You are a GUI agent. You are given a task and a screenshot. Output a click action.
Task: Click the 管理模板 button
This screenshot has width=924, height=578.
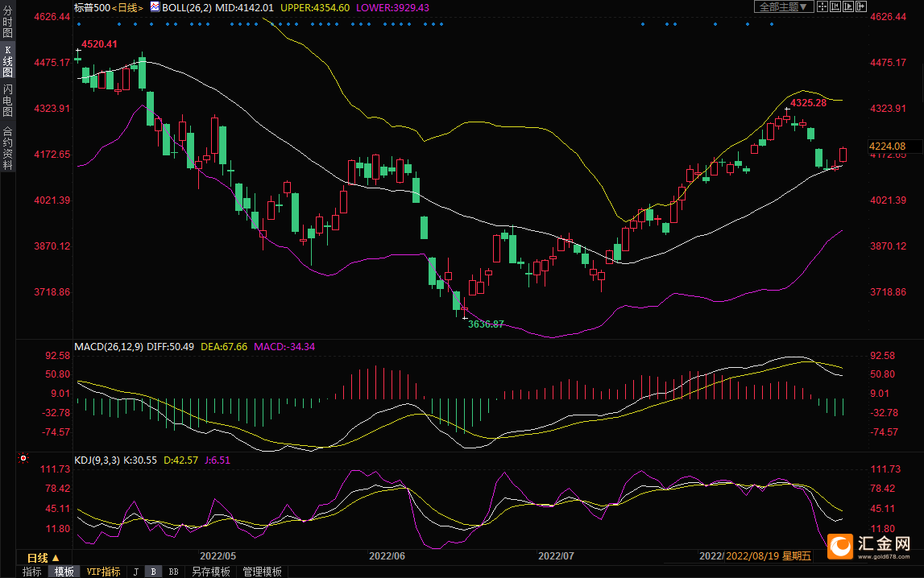262,572
